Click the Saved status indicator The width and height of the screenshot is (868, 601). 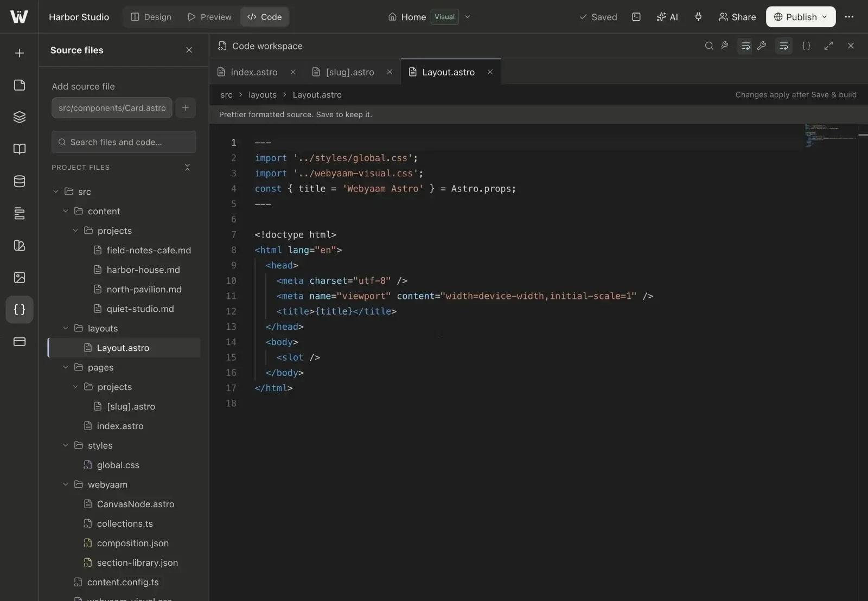[598, 17]
